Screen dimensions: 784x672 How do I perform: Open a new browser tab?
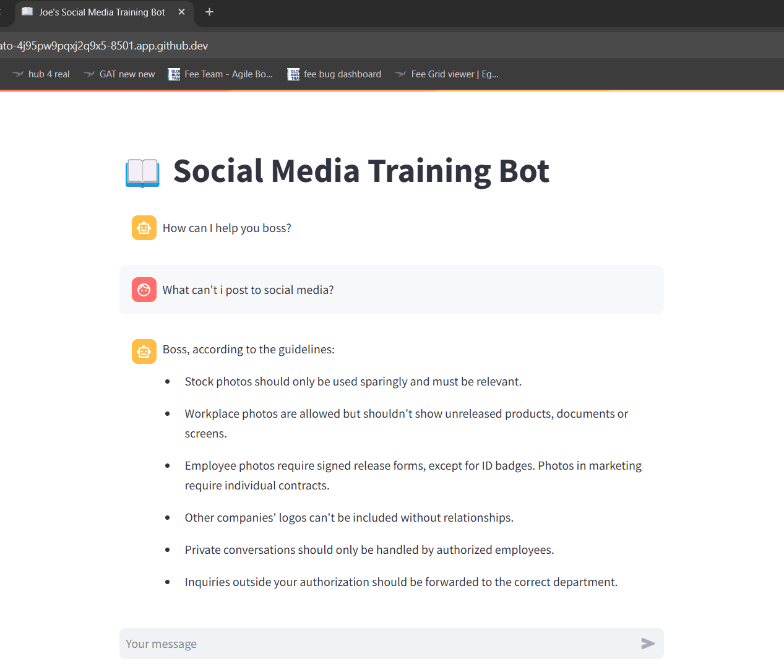tap(209, 12)
